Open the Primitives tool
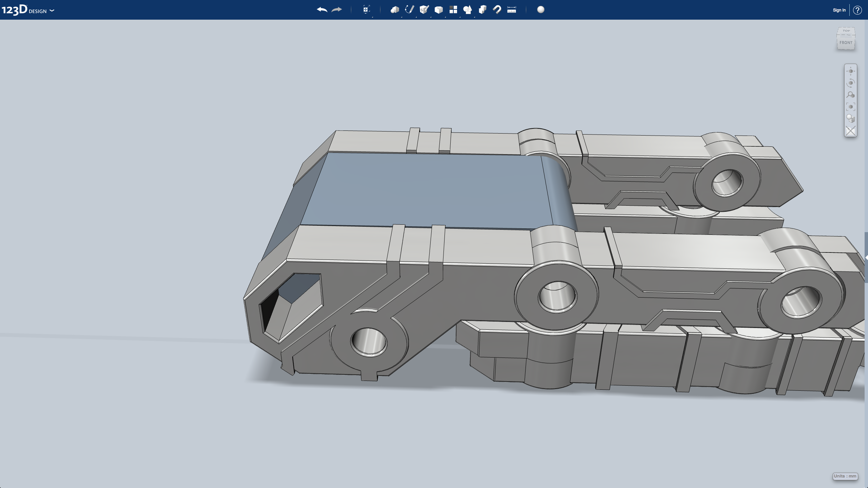The image size is (868, 488). click(394, 9)
